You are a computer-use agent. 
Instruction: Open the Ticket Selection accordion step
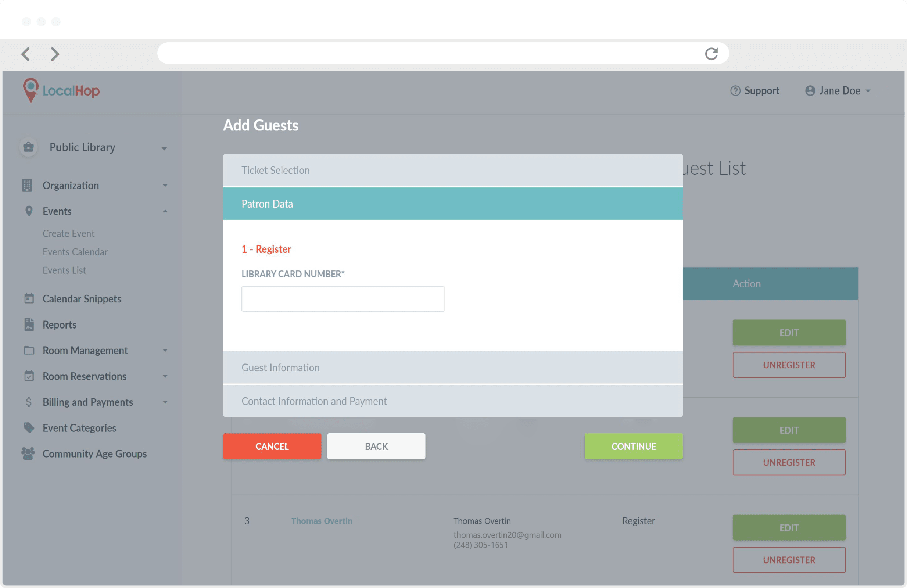(x=452, y=171)
